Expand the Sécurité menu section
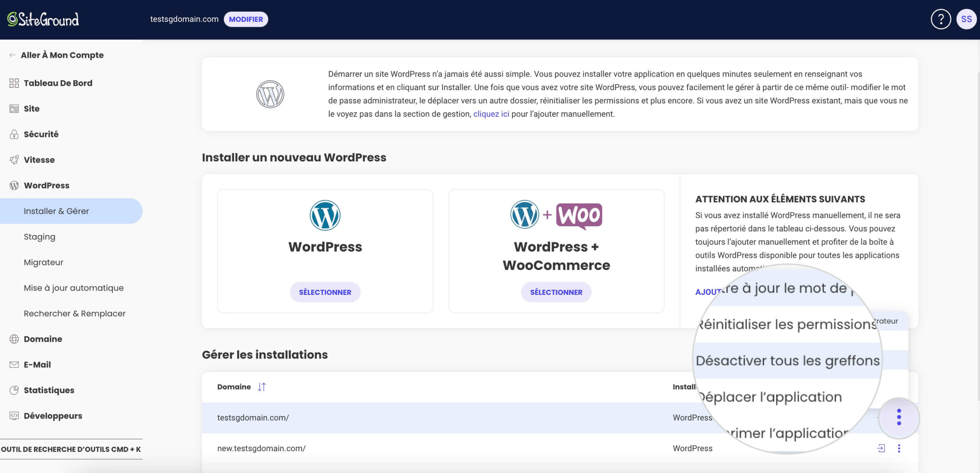Image resolution: width=980 pixels, height=473 pixels. click(41, 134)
